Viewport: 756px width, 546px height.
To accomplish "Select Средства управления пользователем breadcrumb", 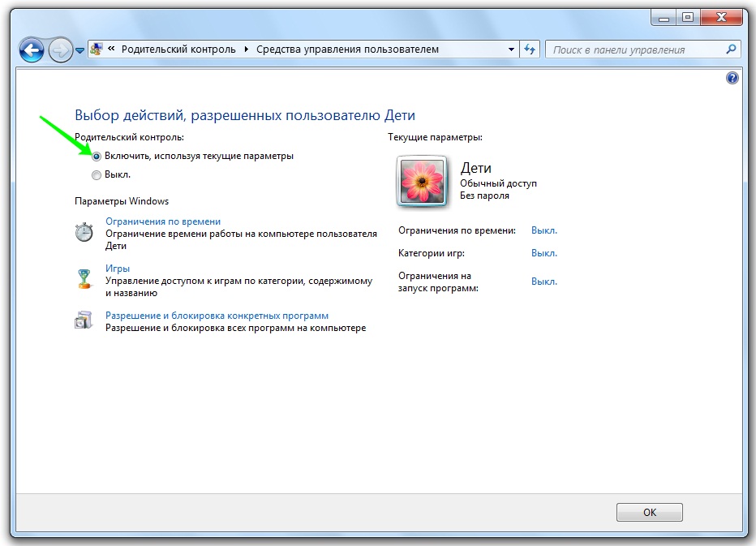I will pyautogui.click(x=347, y=49).
